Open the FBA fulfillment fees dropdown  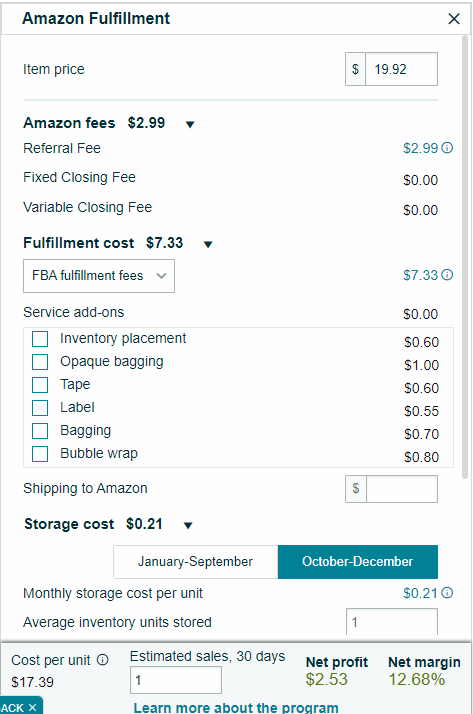[x=99, y=276]
